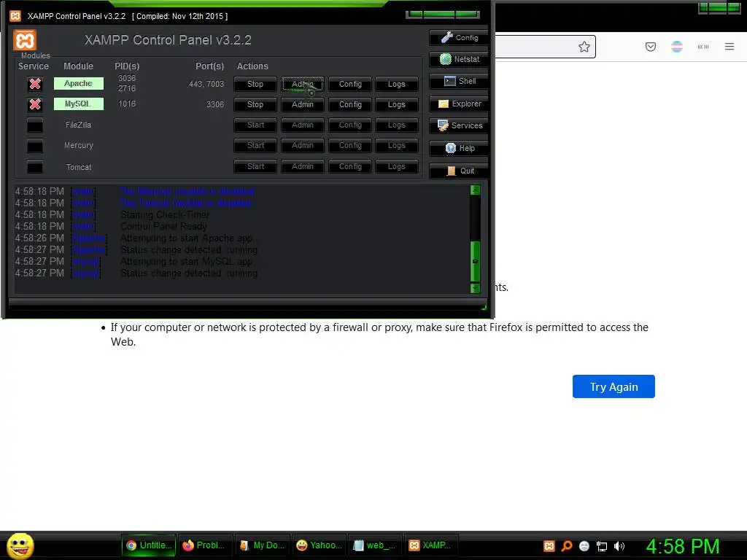This screenshot has width=747, height=560.
Task: Switch to the Firefox Problem loading taskbar item
Action: click(x=204, y=545)
